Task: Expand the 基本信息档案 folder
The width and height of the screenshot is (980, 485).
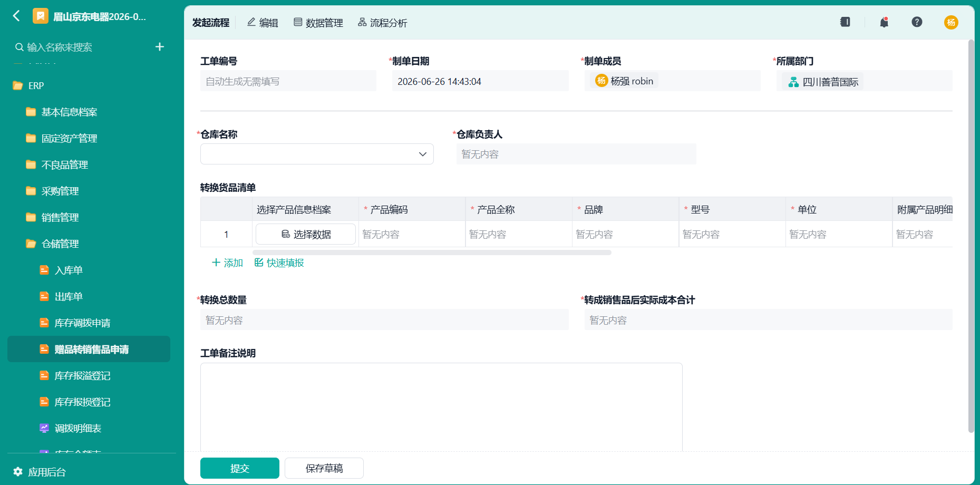Action: 89,112
